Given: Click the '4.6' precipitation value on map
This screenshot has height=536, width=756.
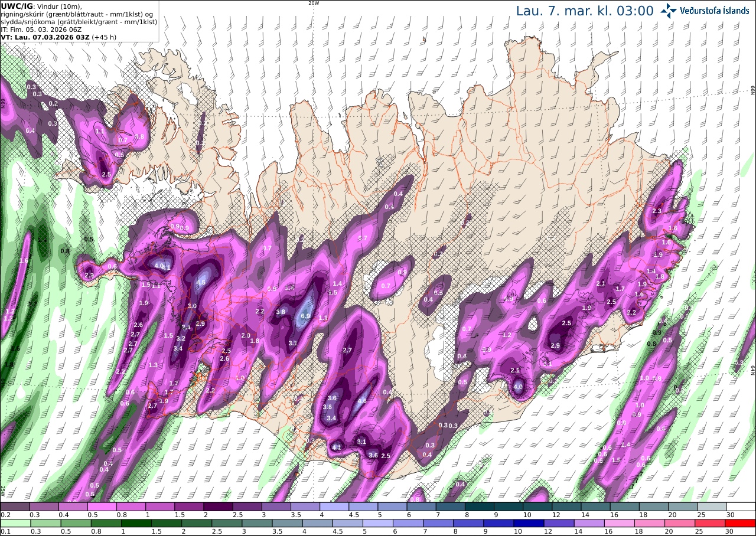Looking at the screenshot, I should pyautogui.click(x=363, y=401).
